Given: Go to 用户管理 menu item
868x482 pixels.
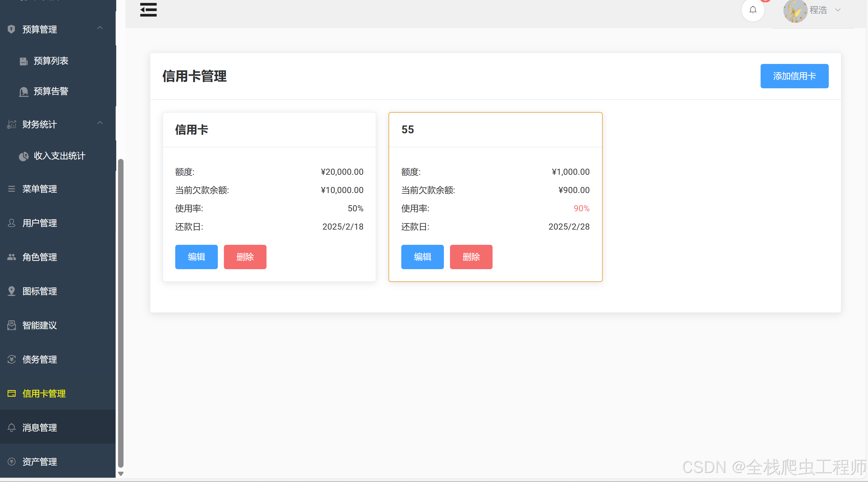Looking at the screenshot, I should 40,223.
